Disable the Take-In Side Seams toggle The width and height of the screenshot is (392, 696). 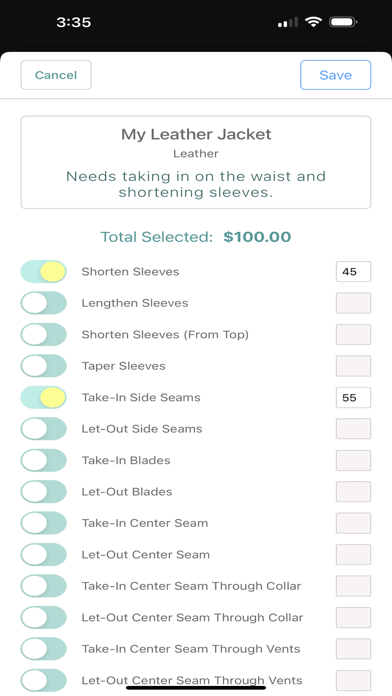click(44, 397)
